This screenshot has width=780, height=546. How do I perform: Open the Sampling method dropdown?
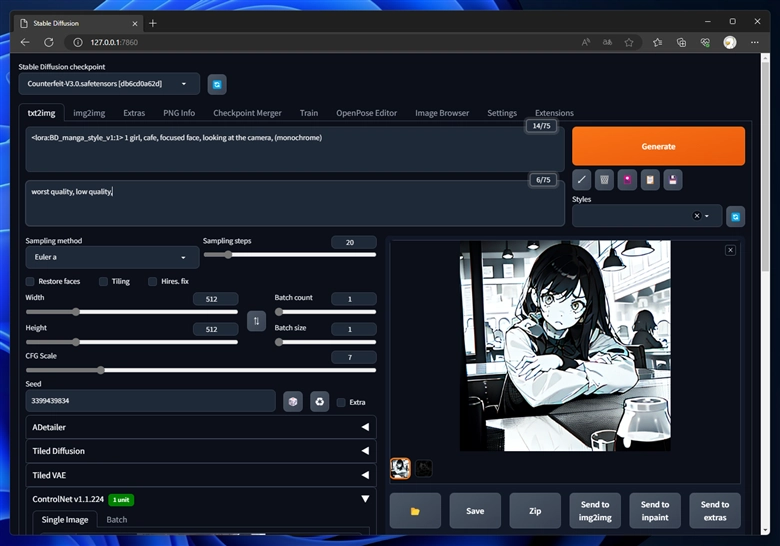[112, 257]
